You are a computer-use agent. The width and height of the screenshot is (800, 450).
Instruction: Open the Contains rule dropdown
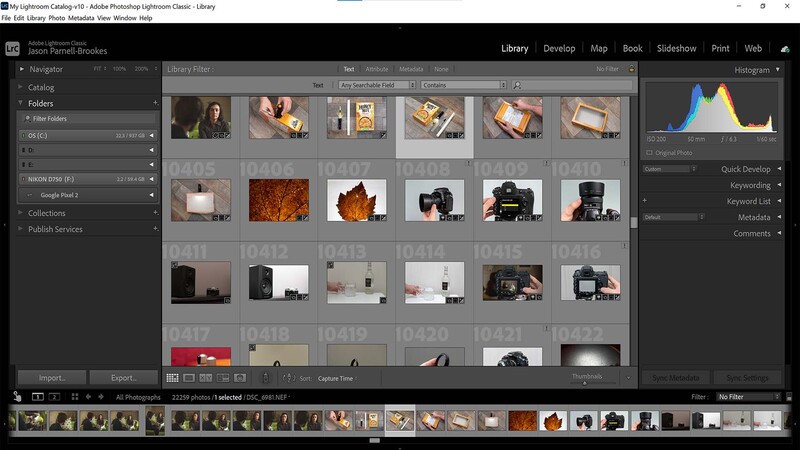(x=463, y=85)
